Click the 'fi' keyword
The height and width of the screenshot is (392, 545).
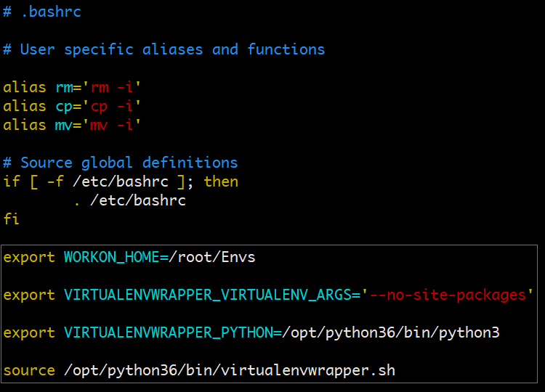(x=11, y=219)
